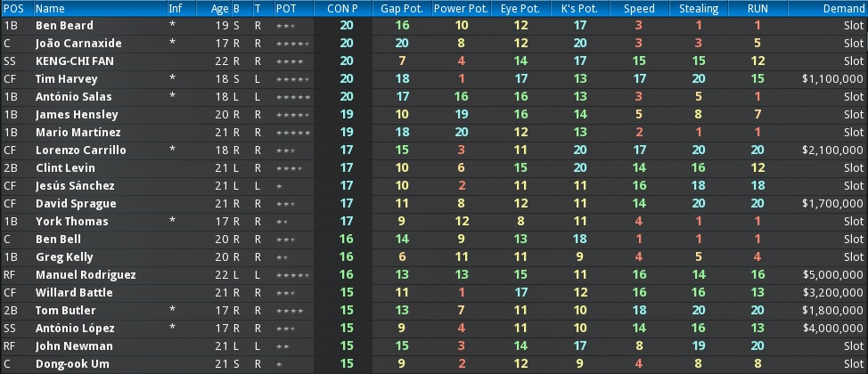Open João Carnaxide's player name link
Image resolution: width=868 pixels, height=374 pixels.
(x=78, y=44)
